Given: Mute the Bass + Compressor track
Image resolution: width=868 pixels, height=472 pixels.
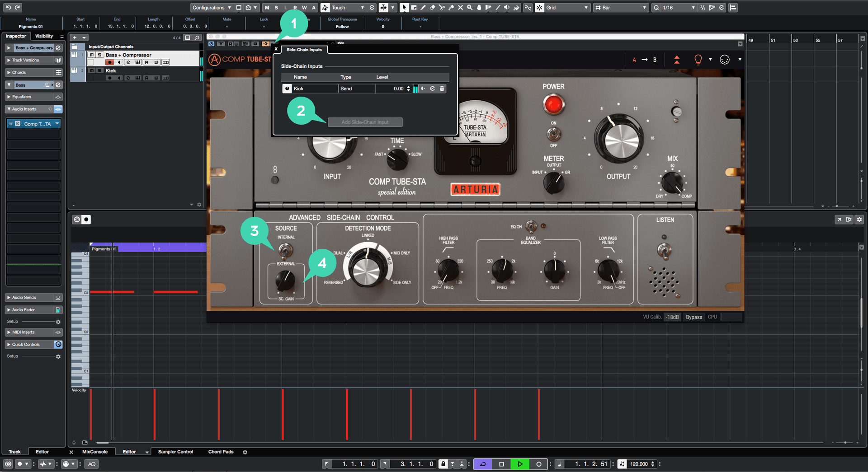Looking at the screenshot, I should (x=92, y=55).
